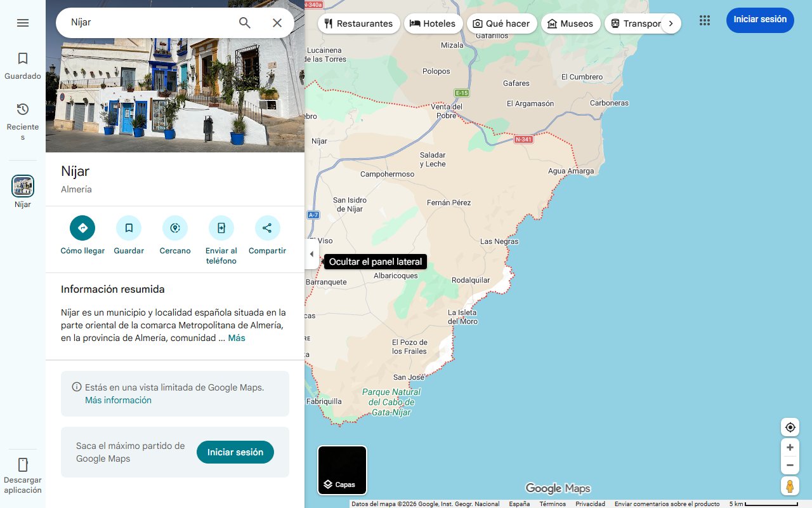Zoom in using the plus control
The width and height of the screenshot is (812, 508).
[x=790, y=447]
